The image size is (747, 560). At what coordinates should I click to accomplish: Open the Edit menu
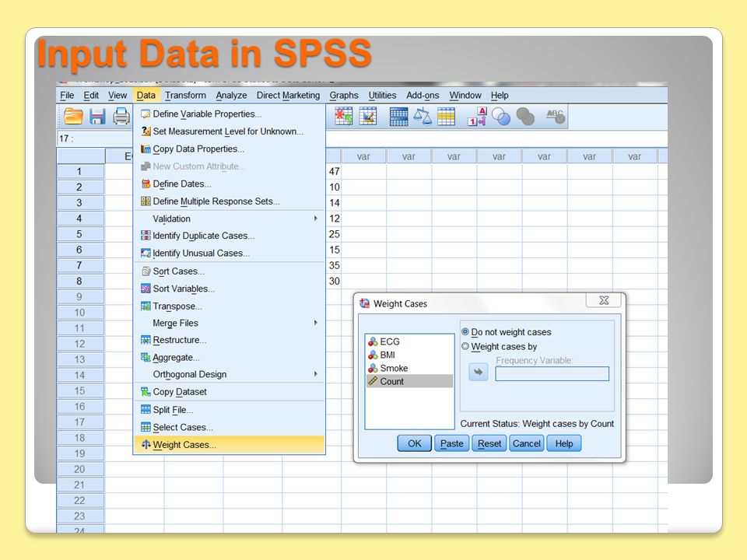pyautogui.click(x=91, y=95)
